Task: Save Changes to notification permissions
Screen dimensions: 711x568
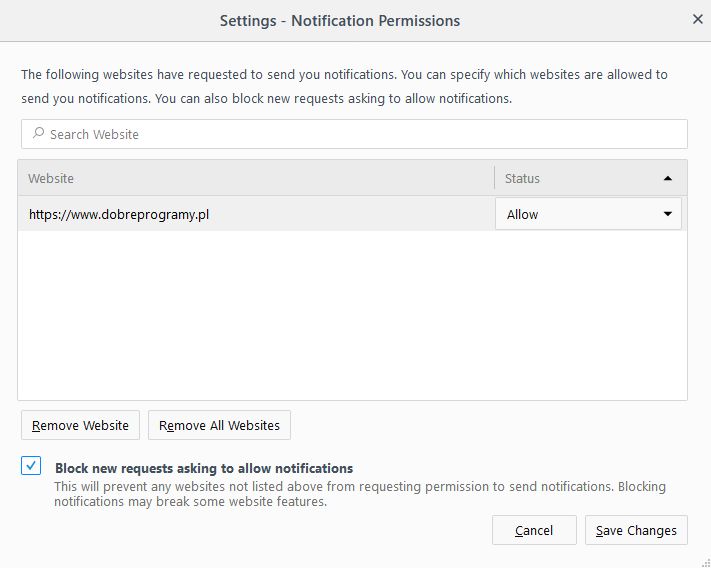Action: (x=636, y=530)
